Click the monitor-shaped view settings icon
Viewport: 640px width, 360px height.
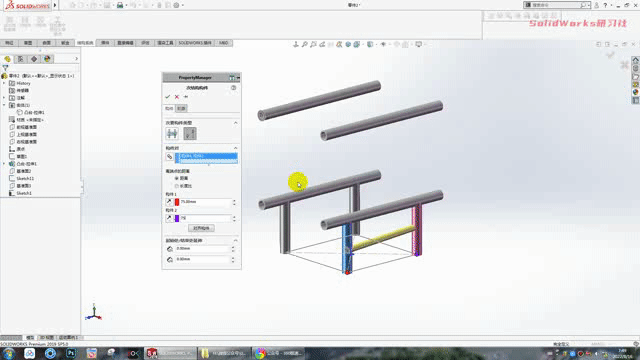(x=418, y=44)
